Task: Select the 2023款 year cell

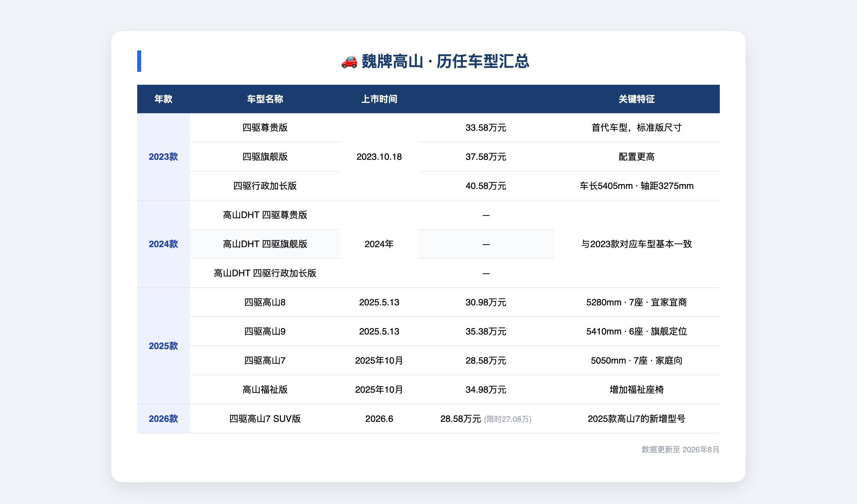Action: point(163,157)
